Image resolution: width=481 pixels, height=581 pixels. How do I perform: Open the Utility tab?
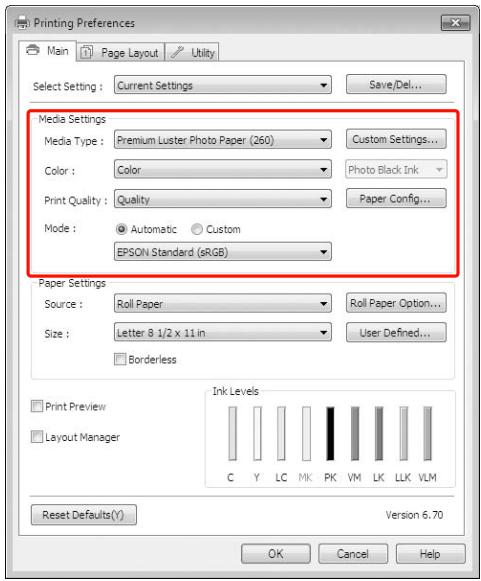coord(192,52)
